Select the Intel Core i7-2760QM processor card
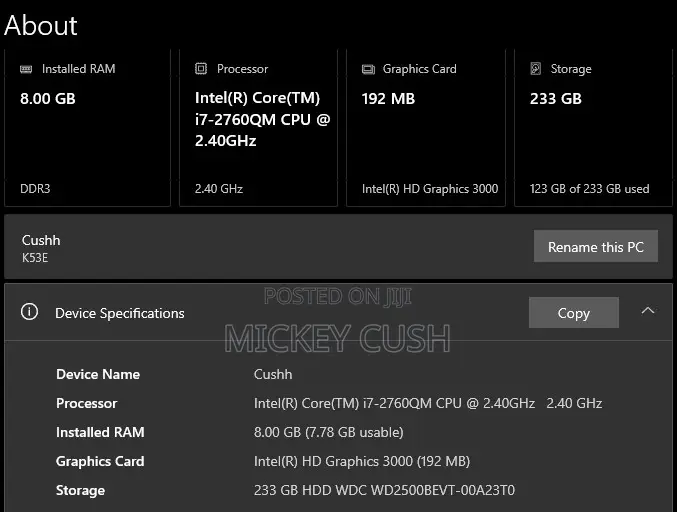677x512 pixels. [x=259, y=128]
